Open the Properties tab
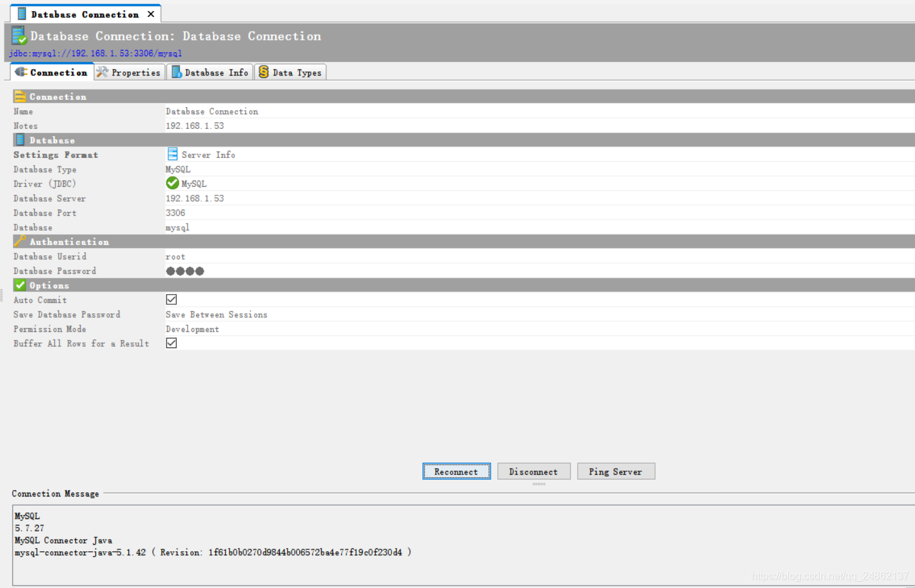 click(x=130, y=72)
